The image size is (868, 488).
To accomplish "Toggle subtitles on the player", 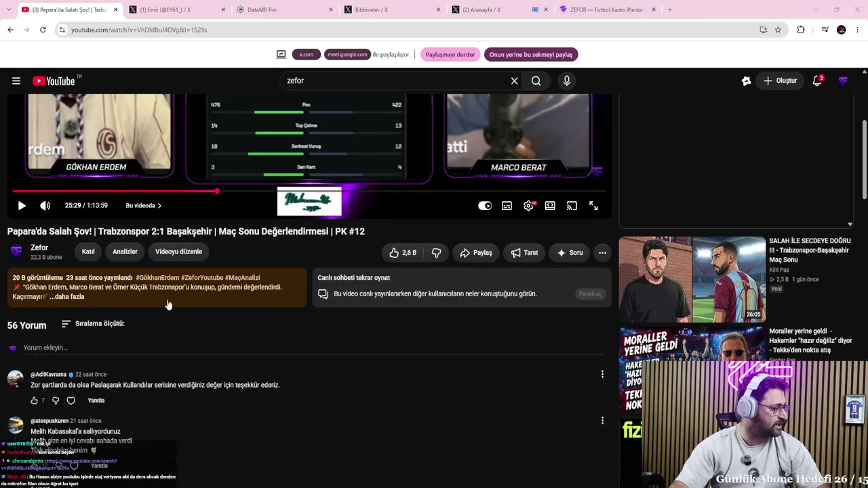I will tap(507, 205).
